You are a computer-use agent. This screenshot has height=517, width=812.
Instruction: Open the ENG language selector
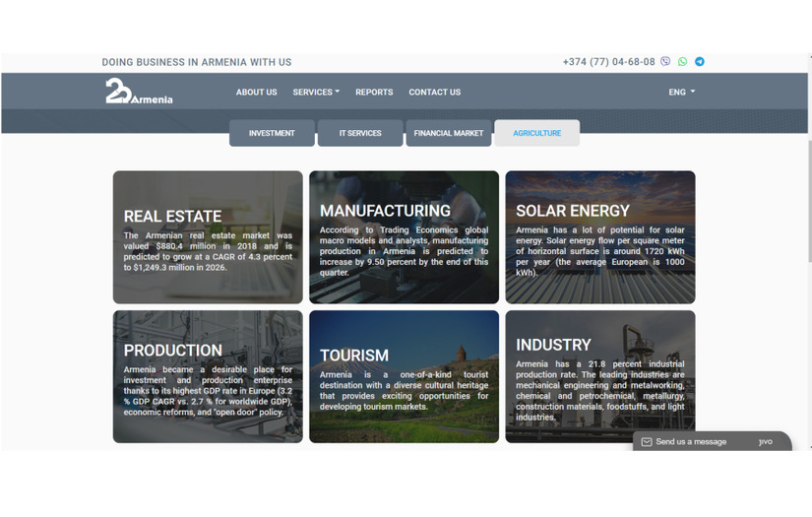click(x=681, y=93)
